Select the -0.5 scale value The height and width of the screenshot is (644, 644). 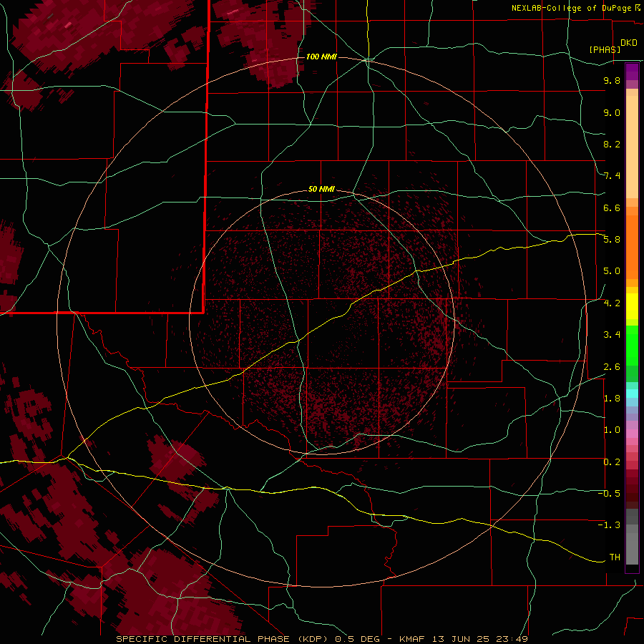(x=609, y=494)
